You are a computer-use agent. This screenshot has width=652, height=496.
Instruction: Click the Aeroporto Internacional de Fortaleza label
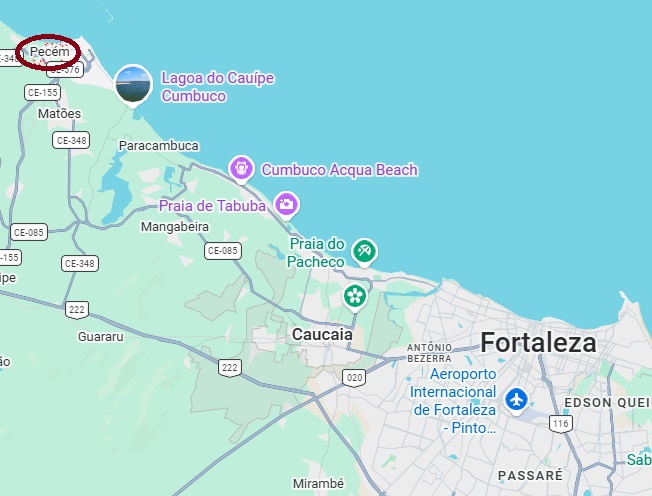coord(453,401)
